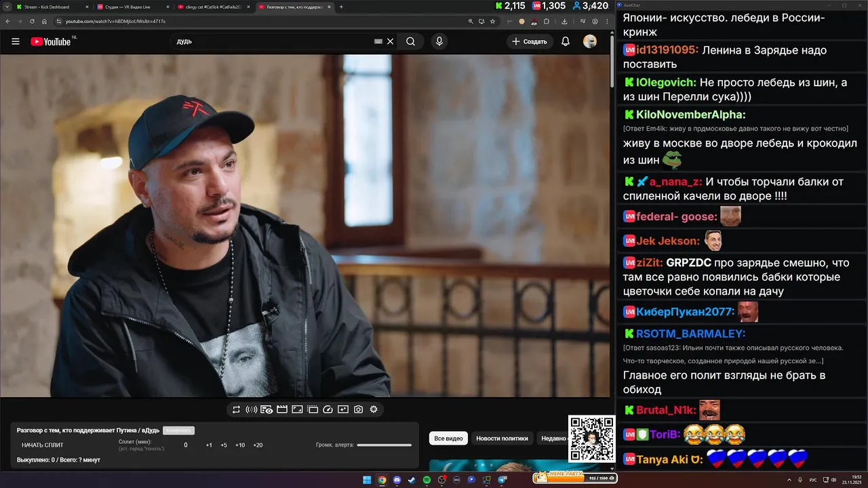Reload the page in the browser
This screenshot has height=488, width=868.
coord(32,21)
